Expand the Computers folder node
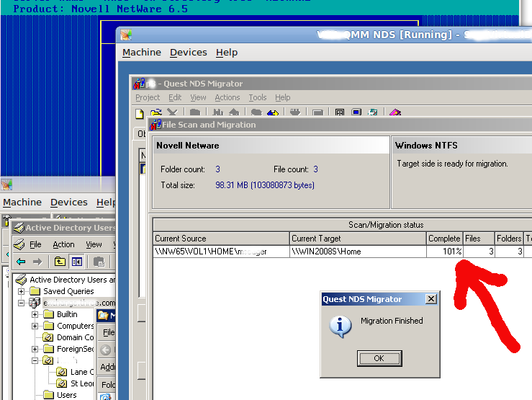Image resolution: width=532 pixels, height=400 pixels. click(35, 326)
